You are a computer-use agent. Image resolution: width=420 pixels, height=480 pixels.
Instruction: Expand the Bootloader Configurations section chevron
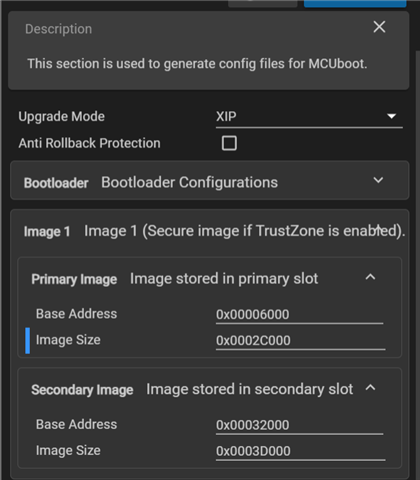(x=378, y=180)
